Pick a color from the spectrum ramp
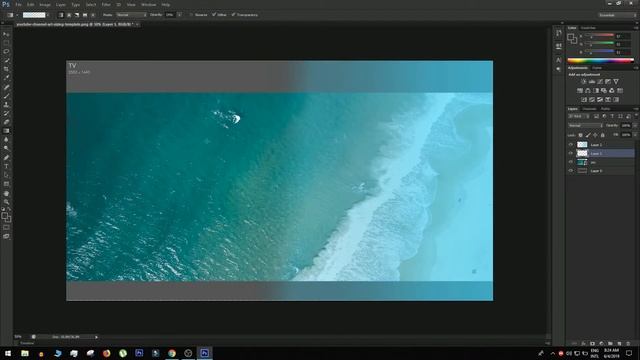This screenshot has height=360, width=640. point(600,60)
